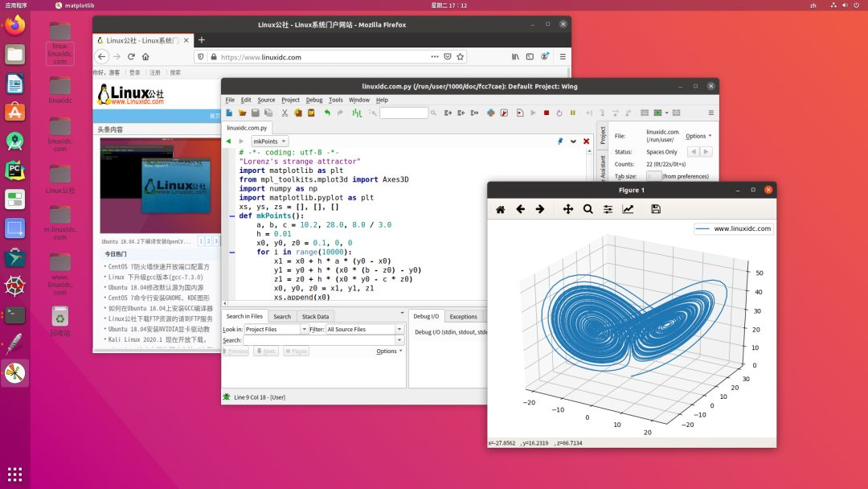Screen dimensions: 868x489
Task: Open Debug menu in Wing
Action: [314, 101]
